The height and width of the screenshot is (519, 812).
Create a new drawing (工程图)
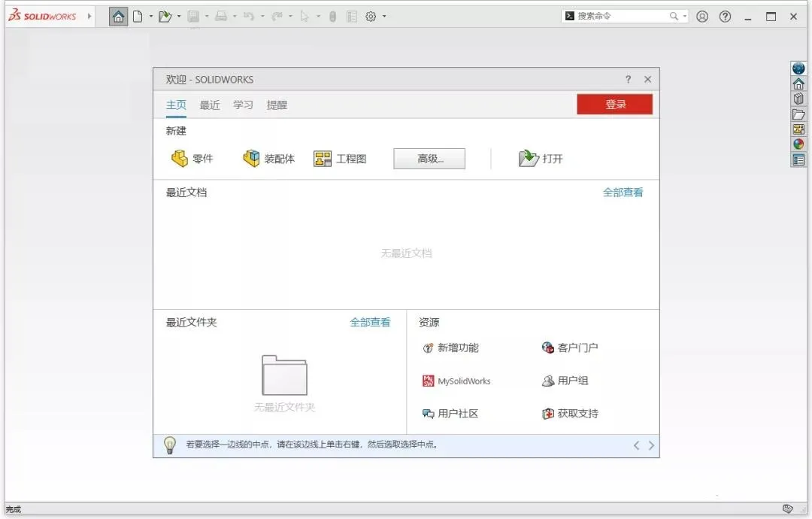coord(340,159)
